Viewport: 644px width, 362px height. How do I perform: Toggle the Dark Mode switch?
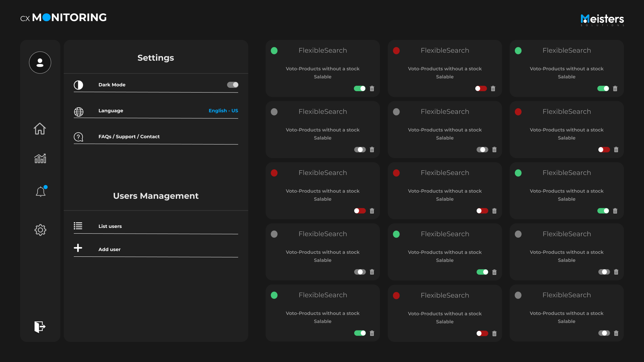pos(232,85)
